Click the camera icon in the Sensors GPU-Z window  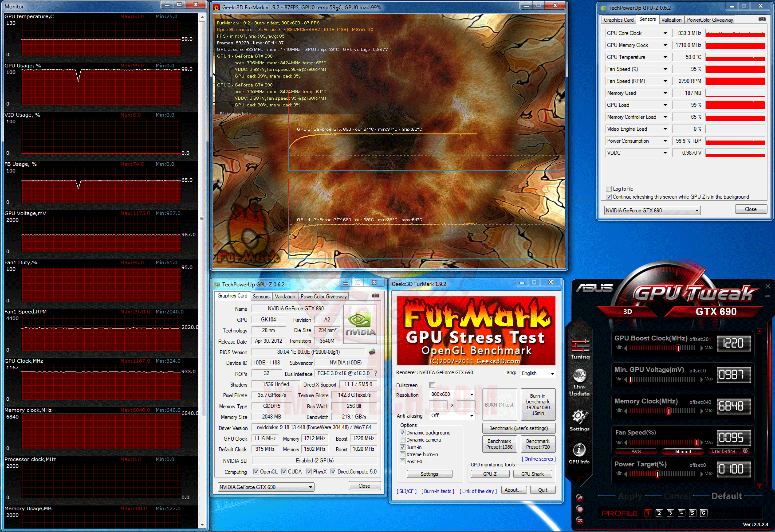762,19
